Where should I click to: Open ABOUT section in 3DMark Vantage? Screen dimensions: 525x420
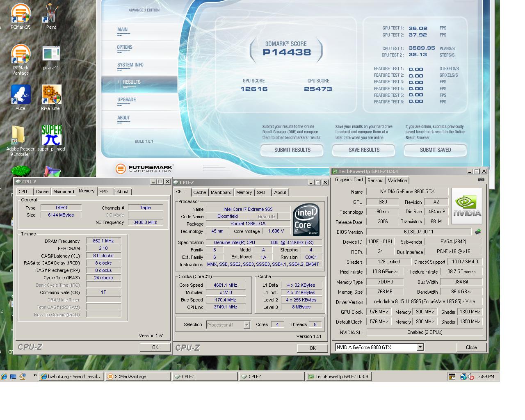pyautogui.click(x=139, y=119)
